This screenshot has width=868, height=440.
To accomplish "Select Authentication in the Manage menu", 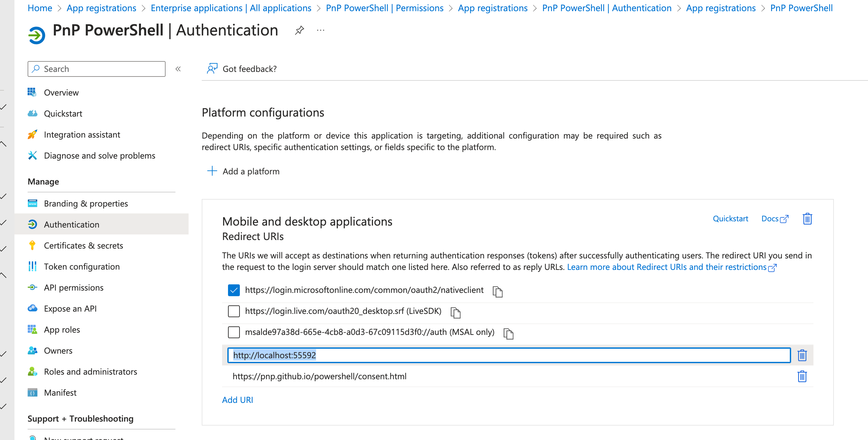I will pos(102,224).
